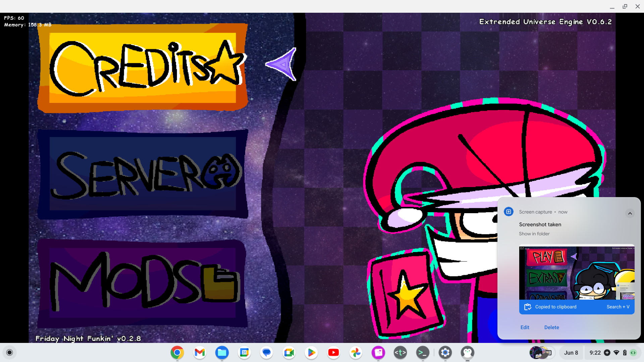Launch the Terminal app
Image resolution: width=644 pixels, height=362 pixels.
[423, 353]
